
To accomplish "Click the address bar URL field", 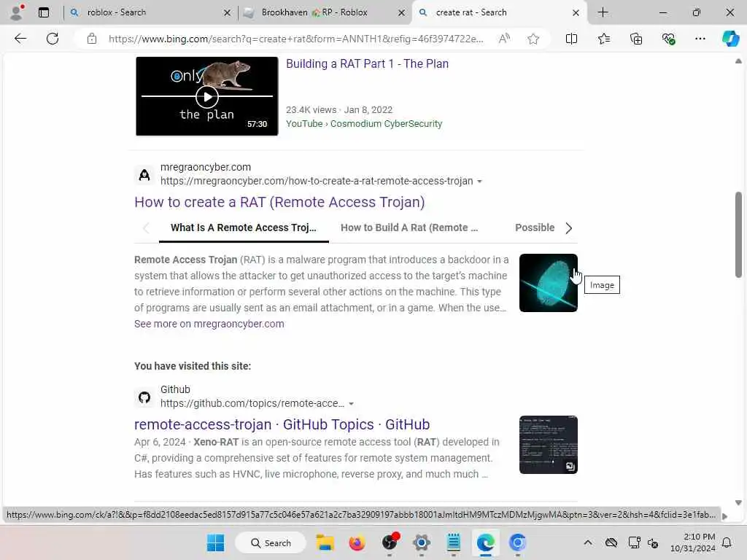I will (x=295, y=39).
